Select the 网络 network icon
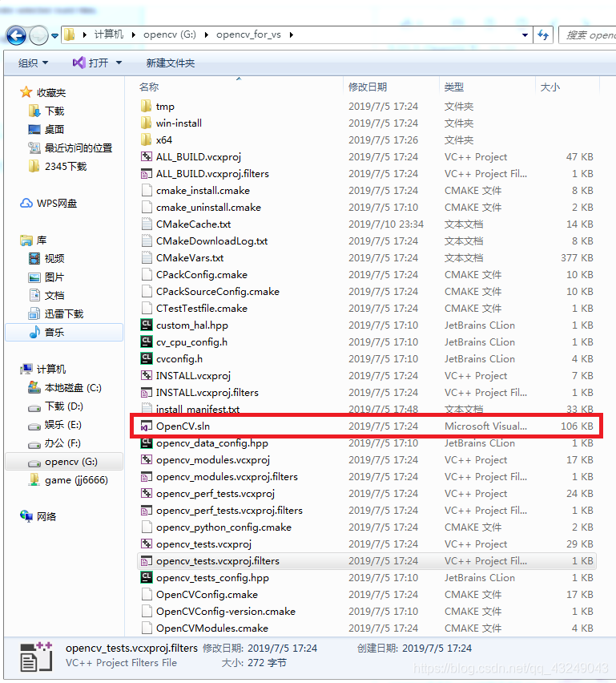This screenshot has width=616, height=683. (26, 516)
